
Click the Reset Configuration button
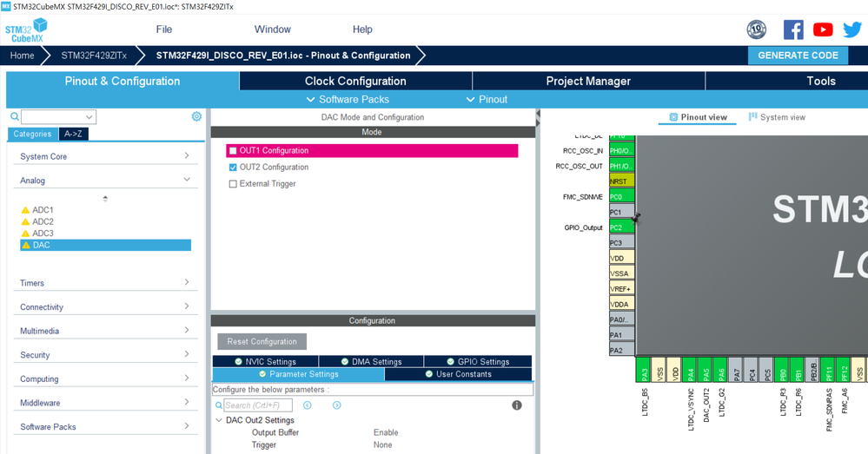pyautogui.click(x=262, y=342)
